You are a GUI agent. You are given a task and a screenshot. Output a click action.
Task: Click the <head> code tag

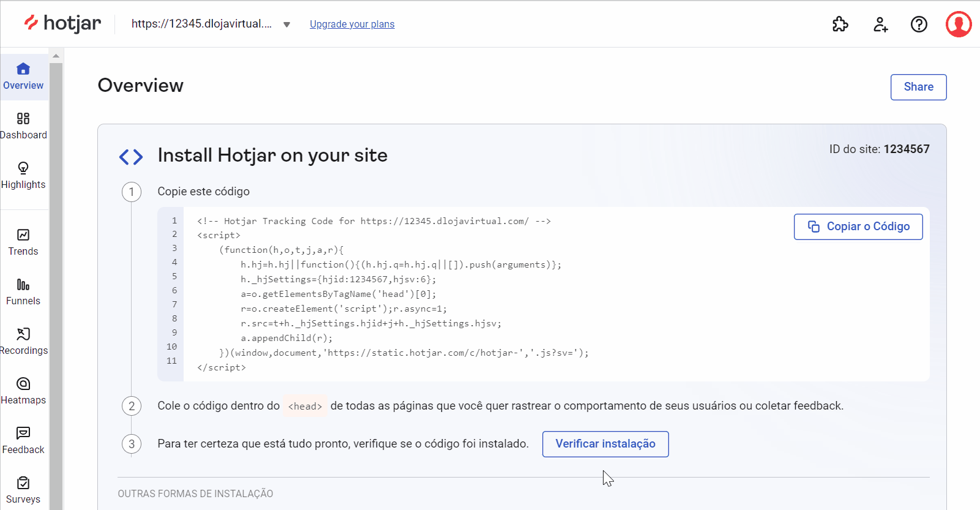point(305,406)
